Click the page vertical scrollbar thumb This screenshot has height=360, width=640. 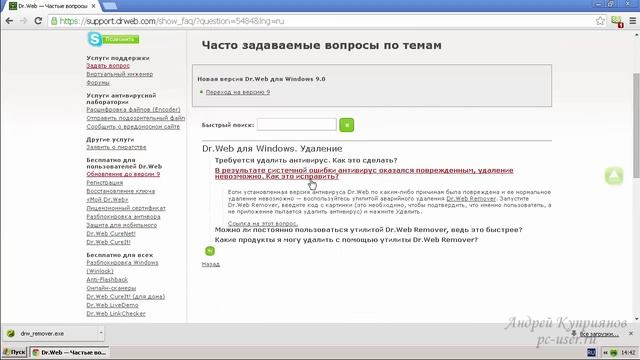click(x=636, y=126)
